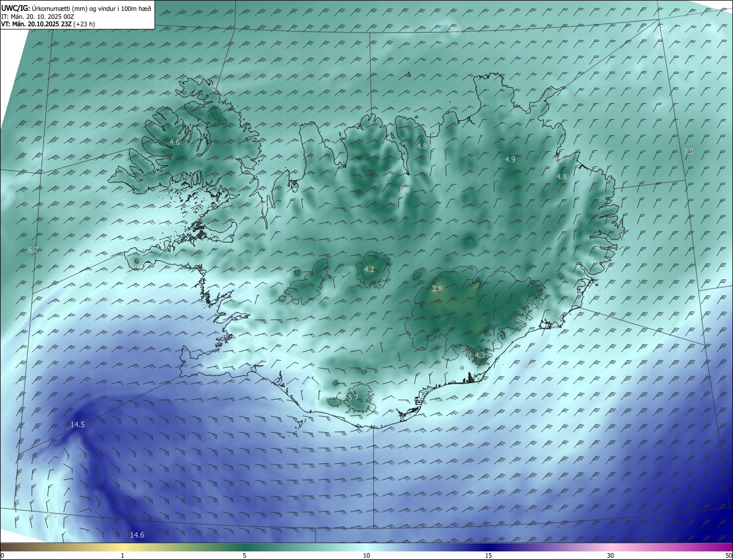Image resolution: width=733 pixels, height=560 pixels.
Task: Click the 4.6 value over the Westfjords
Action: 175,142
